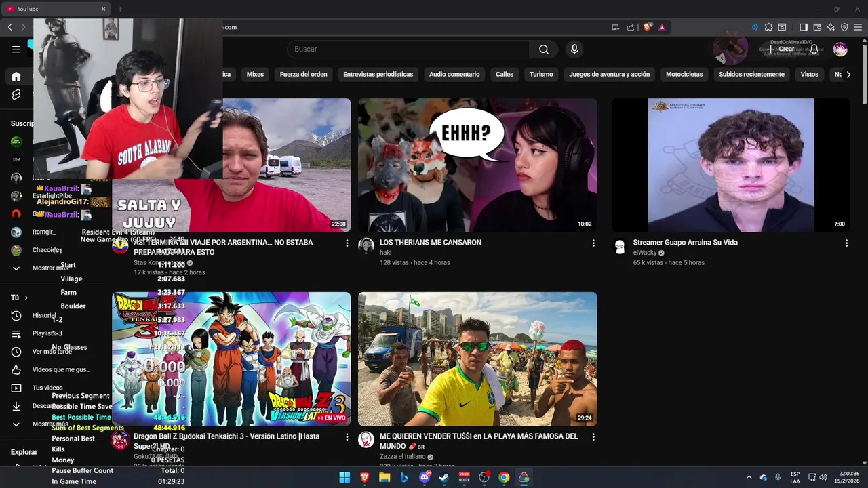Image resolution: width=868 pixels, height=488 pixels.
Task: Open the YouTube hamburger guide menu
Action: pyautogui.click(x=16, y=49)
